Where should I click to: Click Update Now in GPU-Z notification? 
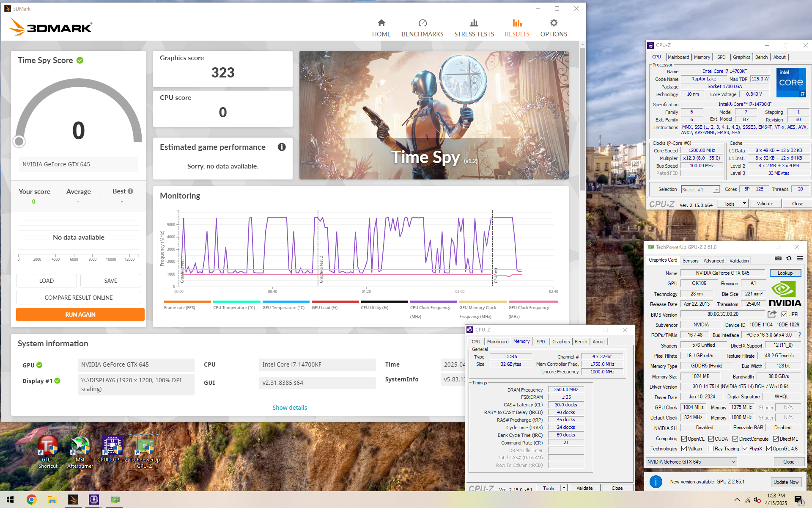tap(786, 482)
